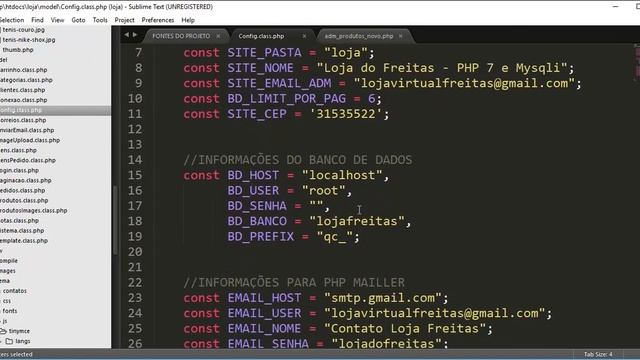The height and width of the screenshot is (360, 640).
Task: Open produtosImages.class.php in sidebar
Action: pyautogui.click(x=33, y=210)
